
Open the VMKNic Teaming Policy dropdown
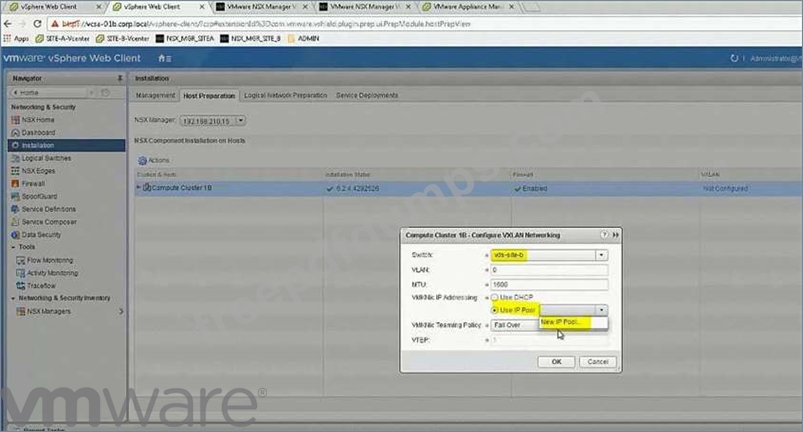click(514, 325)
